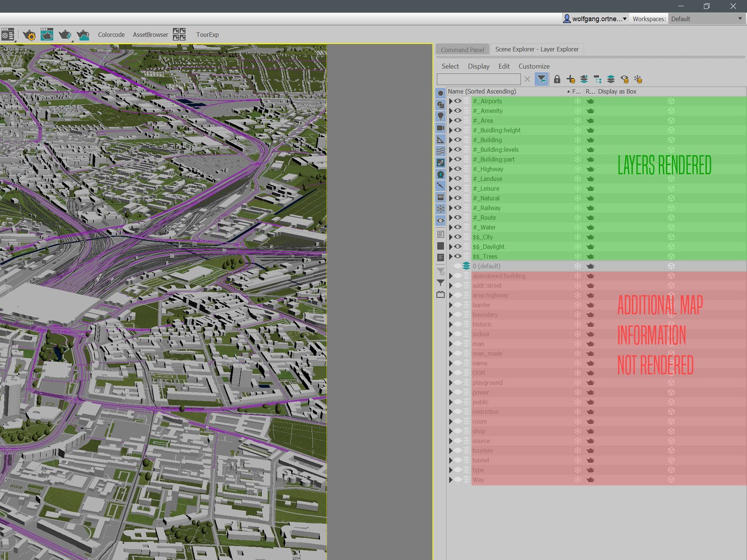The image size is (747, 560).
Task: Expand the #_Amenity layer
Action: click(450, 111)
